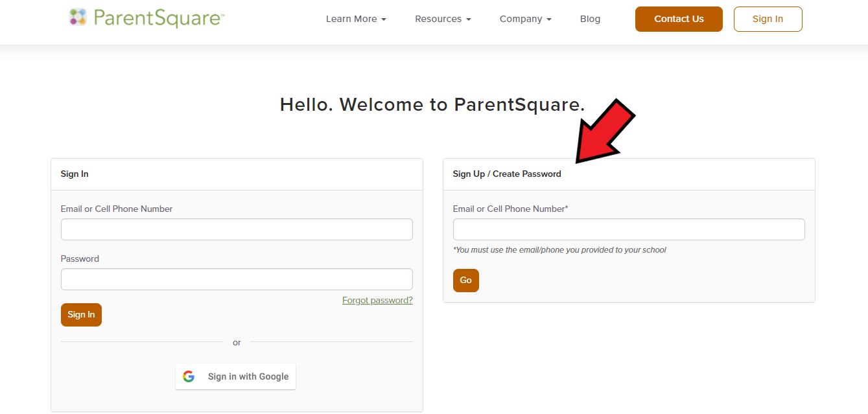
Task: Submit with the orange Sign In form button
Action: pos(81,315)
